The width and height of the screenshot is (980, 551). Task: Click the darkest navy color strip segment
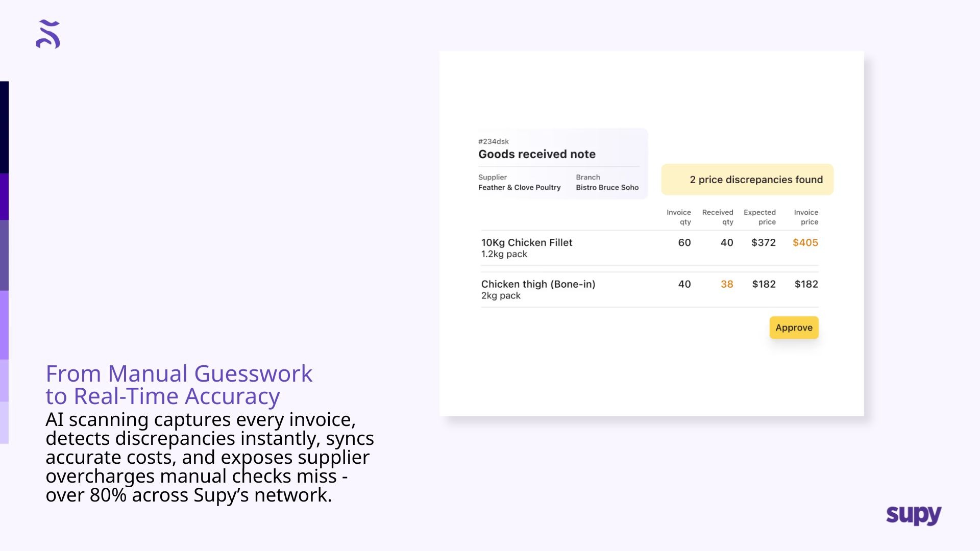click(4, 127)
